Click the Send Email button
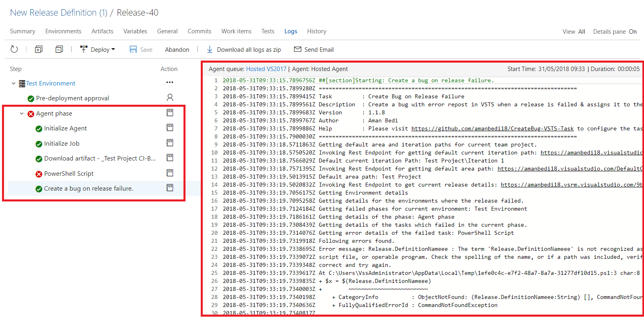The height and width of the screenshot is (317, 644). pos(314,49)
